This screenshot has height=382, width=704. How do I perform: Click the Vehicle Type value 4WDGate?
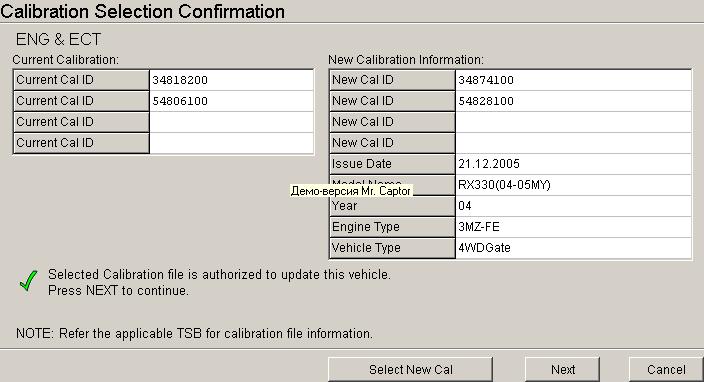[x=573, y=248]
